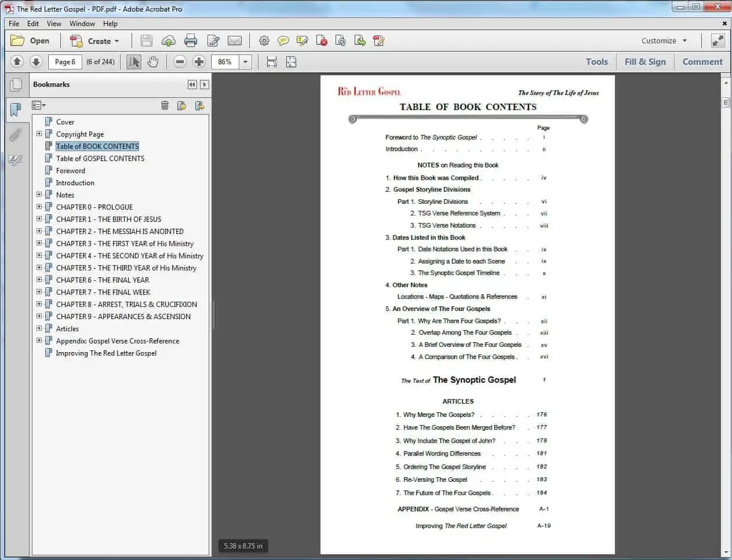Go to previous page arrow

pos(17,61)
